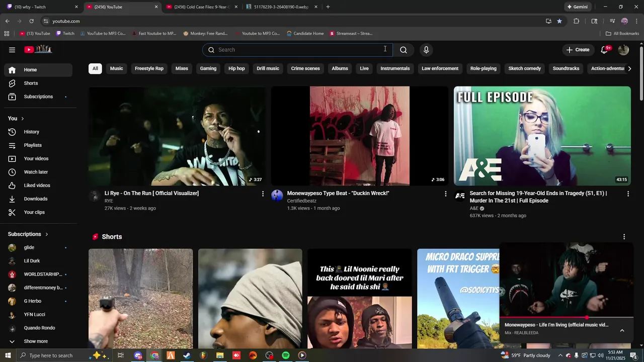Click the search magnifier button
This screenshot has width=644, height=362.
point(403,50)
